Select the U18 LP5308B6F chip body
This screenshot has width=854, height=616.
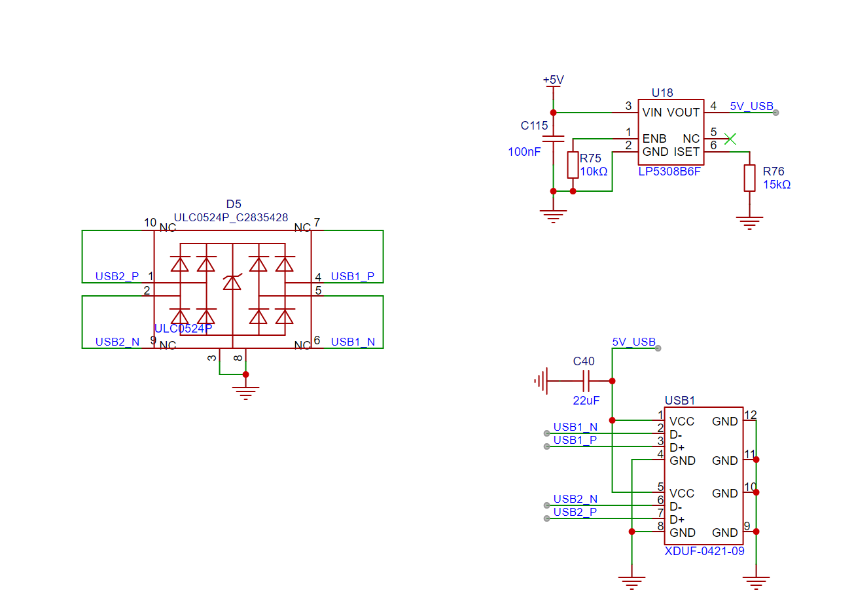[671, 132]
